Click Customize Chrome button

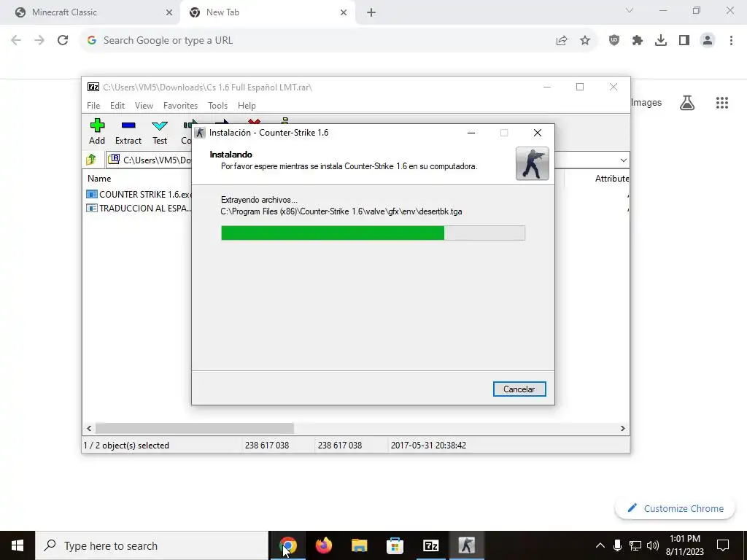tap(675, 508)
